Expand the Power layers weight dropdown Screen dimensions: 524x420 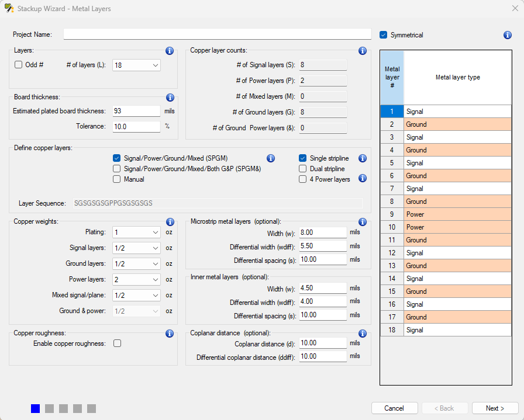point(136,279)
